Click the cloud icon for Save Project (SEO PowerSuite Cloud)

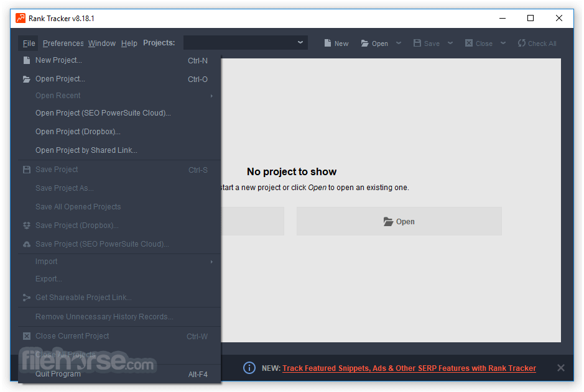pyautogui.click(x=27, y=244)
